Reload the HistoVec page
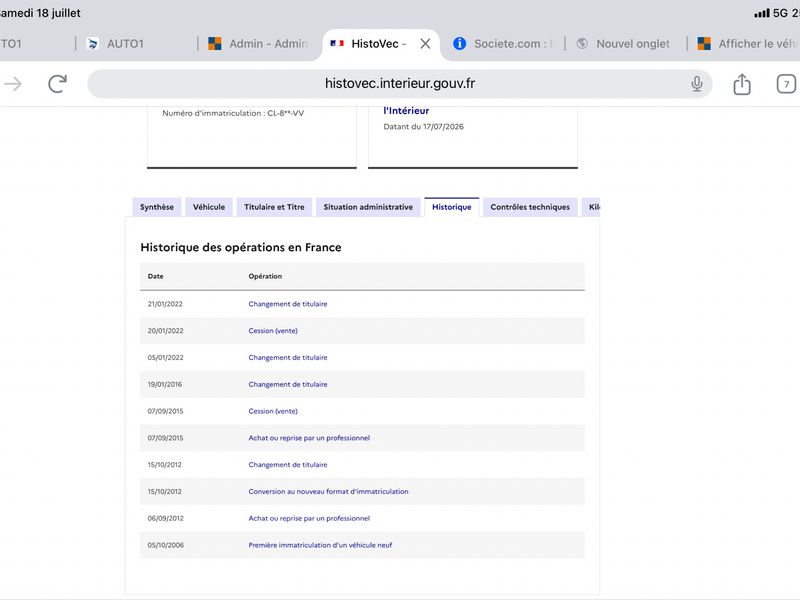The height and width of the screenshot is (600, 800). click(58, 84)
